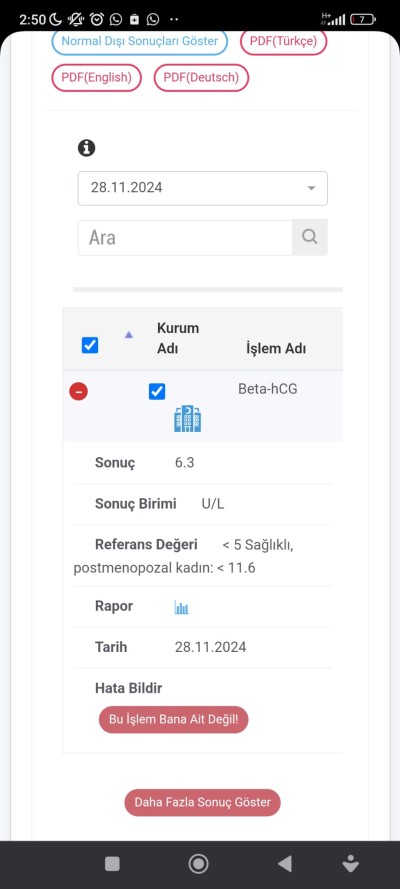Screen dimensions: 400x889
Task: Tap the Android back triangle
Action: pyautogui.click(x=285, y=863)
